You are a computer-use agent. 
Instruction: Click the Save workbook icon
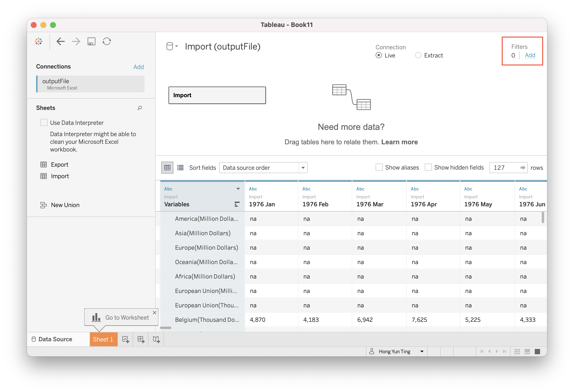[x=91, y=41]
